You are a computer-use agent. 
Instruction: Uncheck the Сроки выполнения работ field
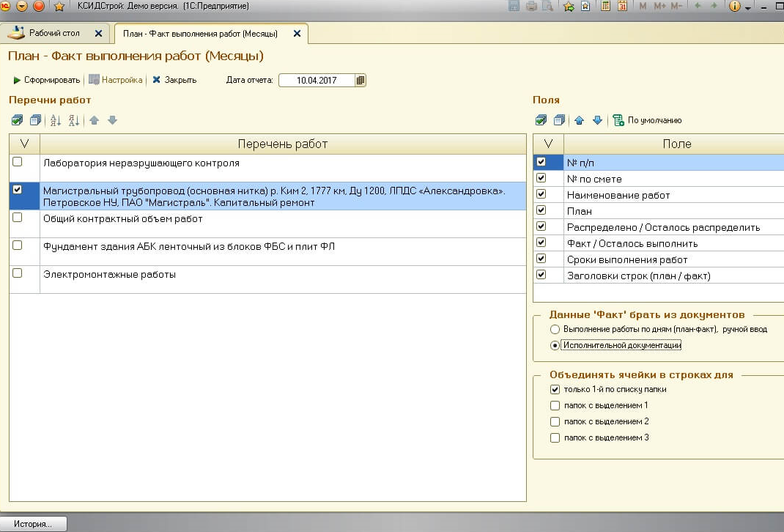(x=541, y=259)
